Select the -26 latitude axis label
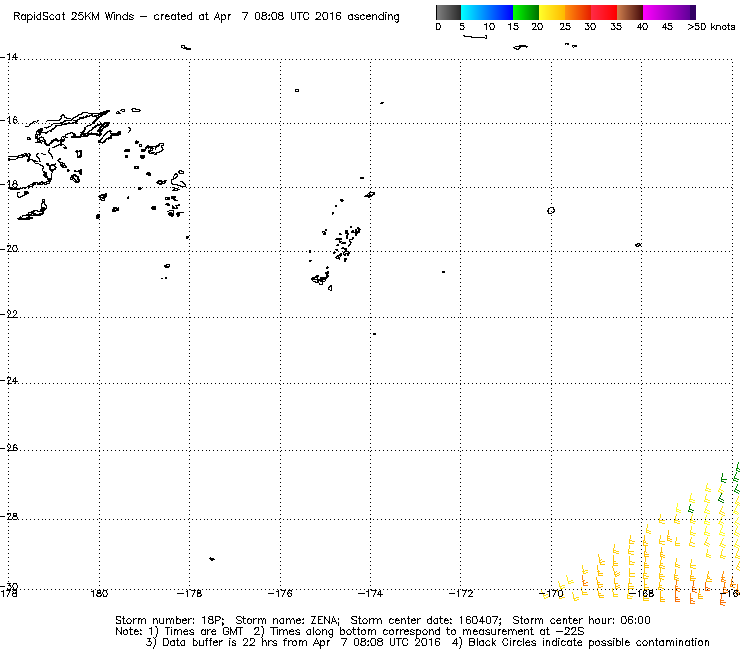This screenshot has width=740, height=650. (9, 447)
